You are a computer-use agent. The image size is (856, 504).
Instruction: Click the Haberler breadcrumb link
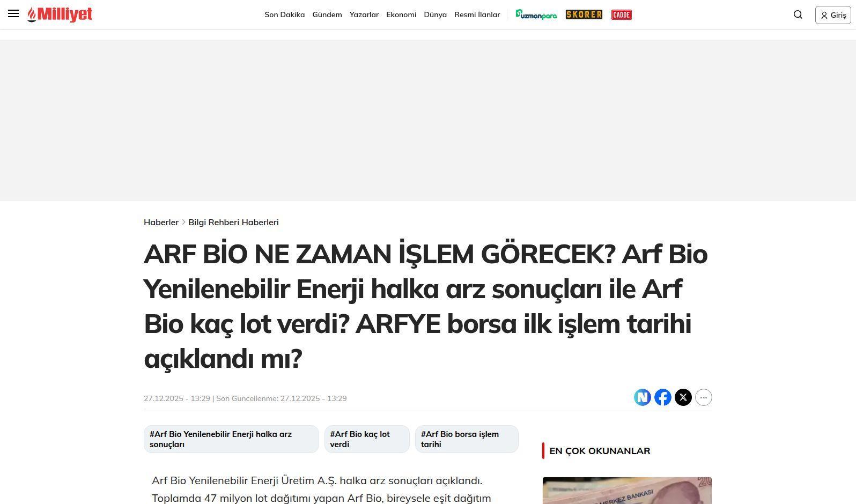pyautogui.click(x=161, y=222)
